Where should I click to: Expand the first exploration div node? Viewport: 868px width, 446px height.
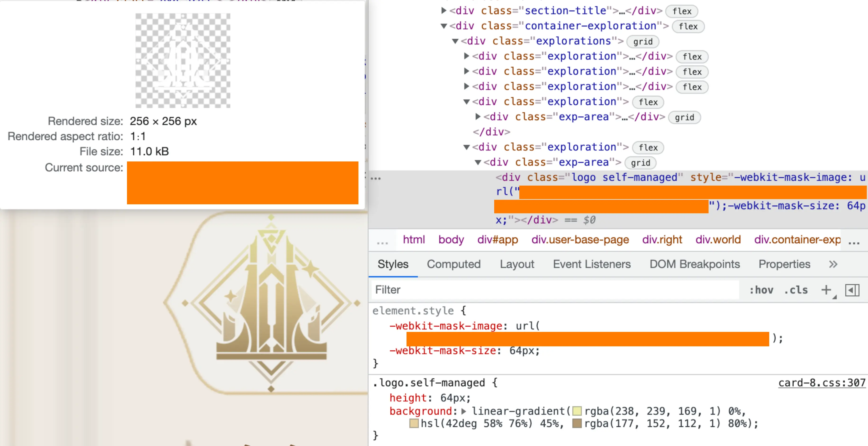tap(466, 56)
